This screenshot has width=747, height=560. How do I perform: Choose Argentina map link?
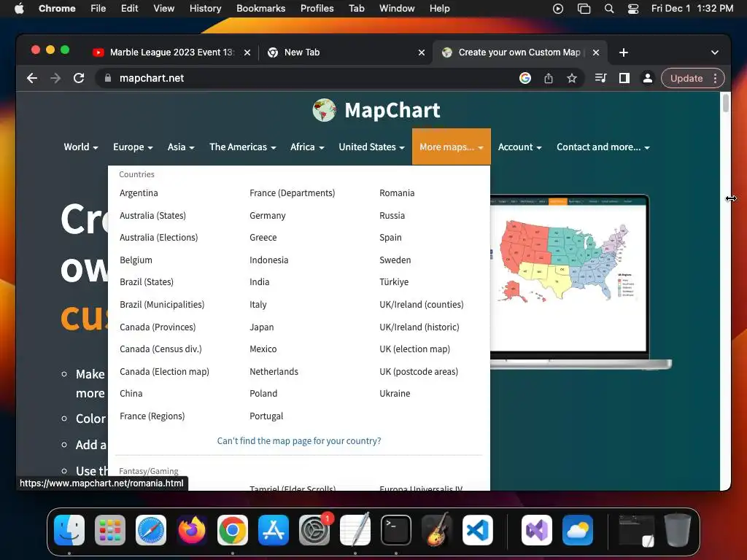(x=139, y=192)
